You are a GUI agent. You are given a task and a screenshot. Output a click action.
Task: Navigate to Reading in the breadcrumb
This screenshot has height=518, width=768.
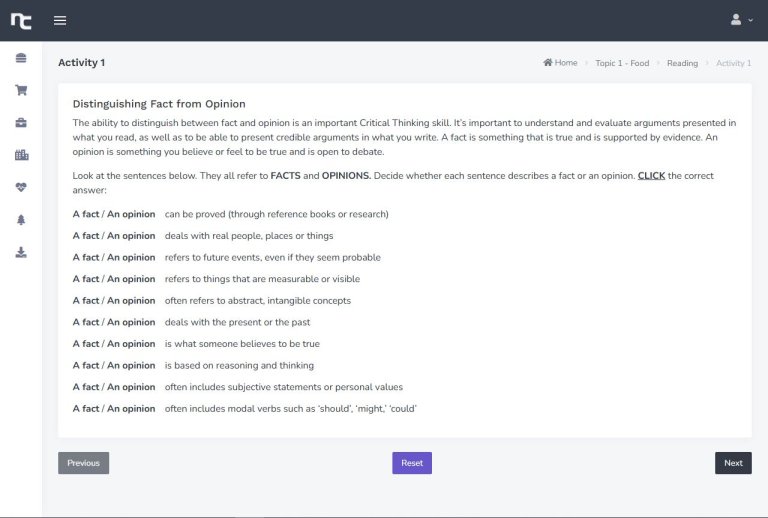pos(682,63)
